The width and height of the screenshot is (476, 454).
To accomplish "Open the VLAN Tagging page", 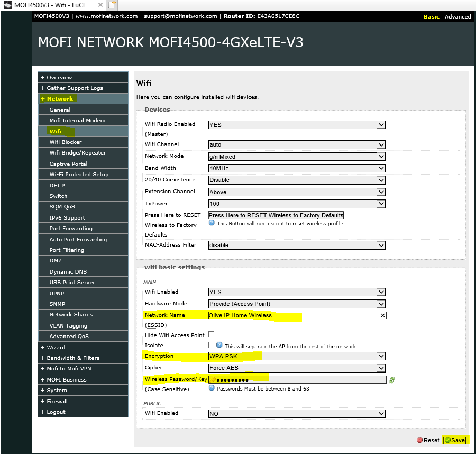I will point(83,325).
